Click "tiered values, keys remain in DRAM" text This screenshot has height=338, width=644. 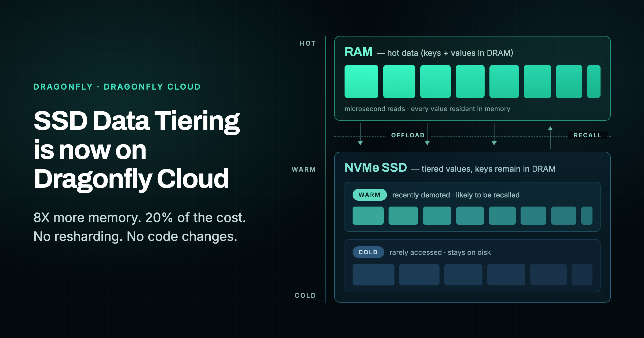click(x=489, y=169)
